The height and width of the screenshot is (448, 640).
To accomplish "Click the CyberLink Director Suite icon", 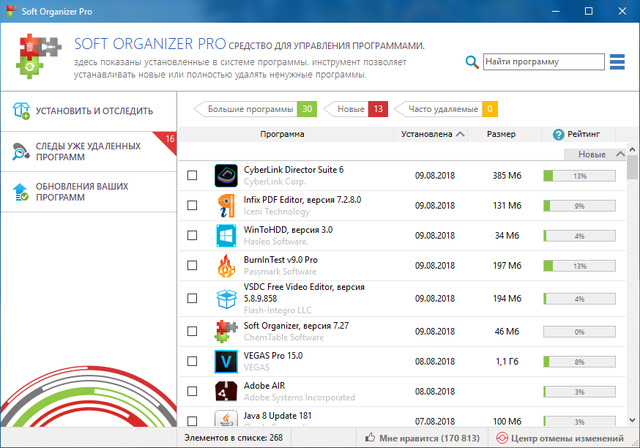I will pos(225,175).
